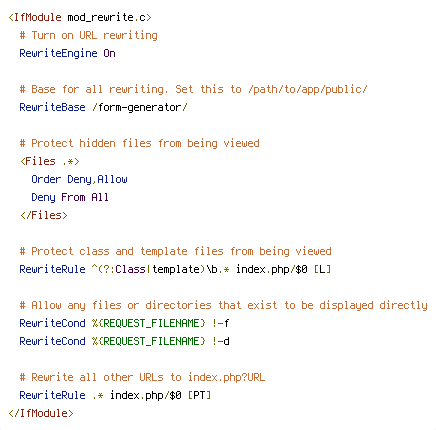This screenshot has height=430, width=436.
Task: Click the 'Deny From All' line
Action: [x=70, y=197]
